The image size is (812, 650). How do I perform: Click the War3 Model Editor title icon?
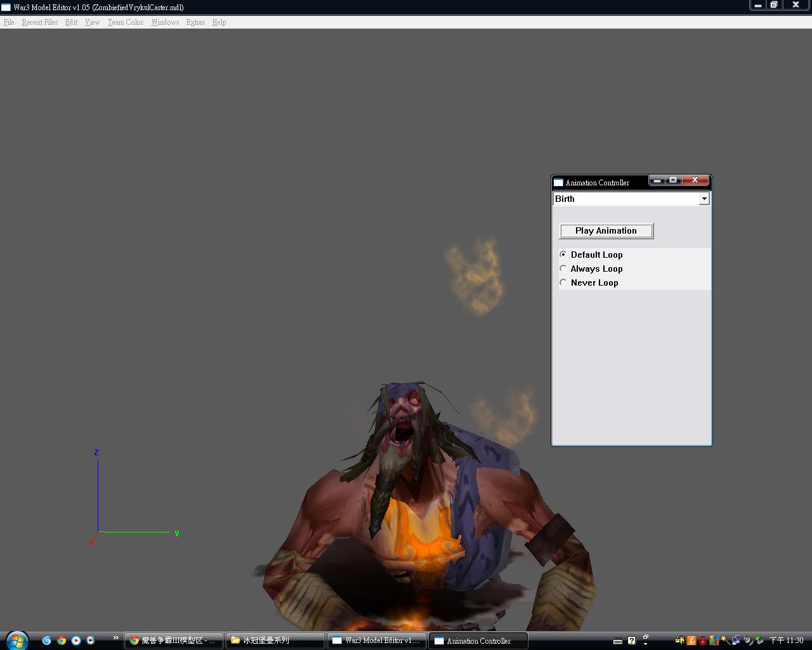(x=6, y=7)
